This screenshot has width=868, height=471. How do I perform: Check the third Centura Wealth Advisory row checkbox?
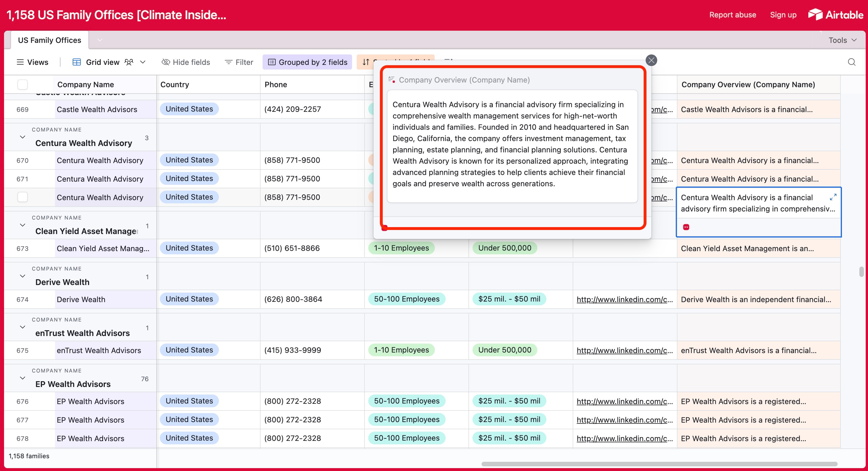(22, 197)
